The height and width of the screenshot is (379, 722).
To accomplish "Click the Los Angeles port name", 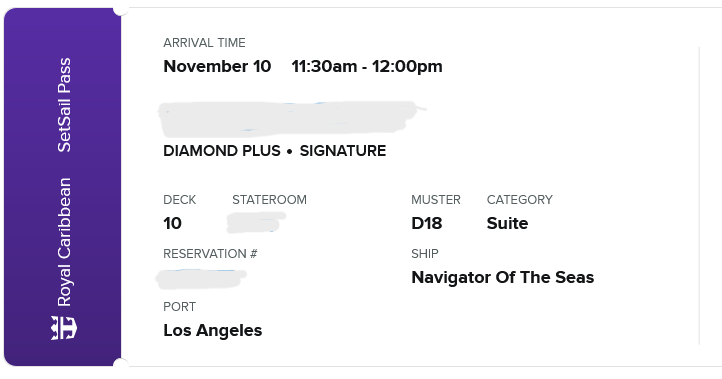I will click(x=212, y=331).
